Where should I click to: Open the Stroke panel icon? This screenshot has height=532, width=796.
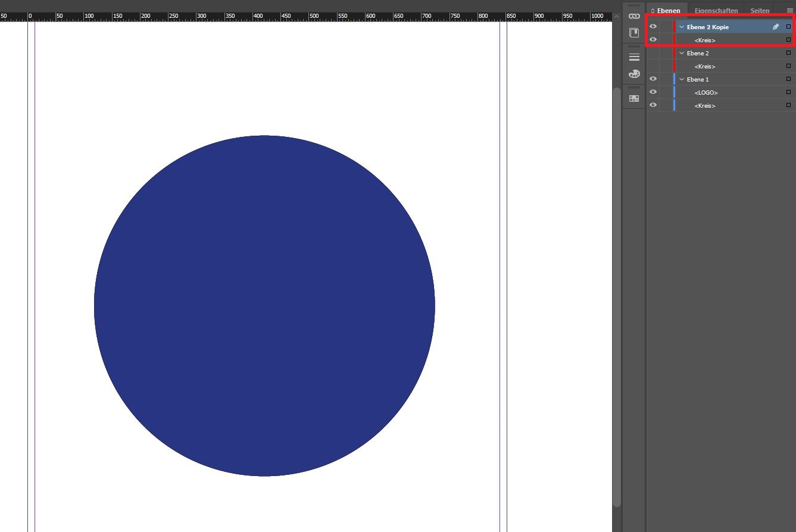click(634, 57)
